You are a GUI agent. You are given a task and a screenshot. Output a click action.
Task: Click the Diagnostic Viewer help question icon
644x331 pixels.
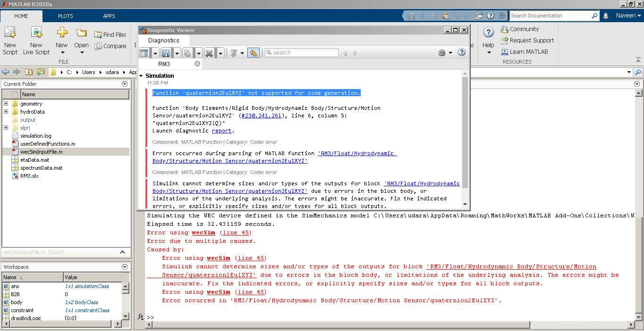point(462,52)
